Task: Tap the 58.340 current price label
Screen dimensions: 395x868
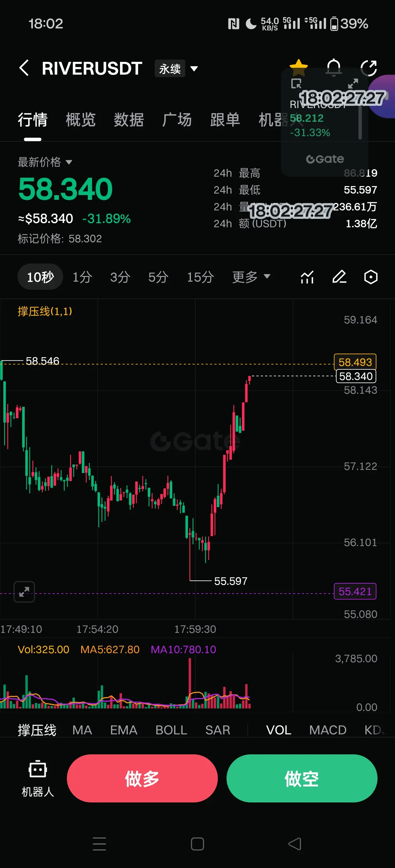Action: click(356, 376)
